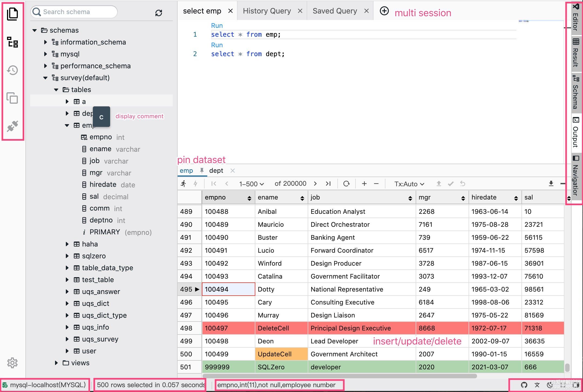The image size is (583, 392).
Task: Toggle sort order on empno column
Action: (x=249, y=198)
